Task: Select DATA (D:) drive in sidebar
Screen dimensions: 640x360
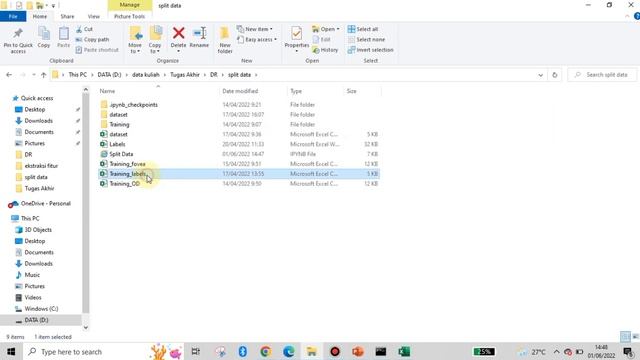Action: click(x=36, y=320)
